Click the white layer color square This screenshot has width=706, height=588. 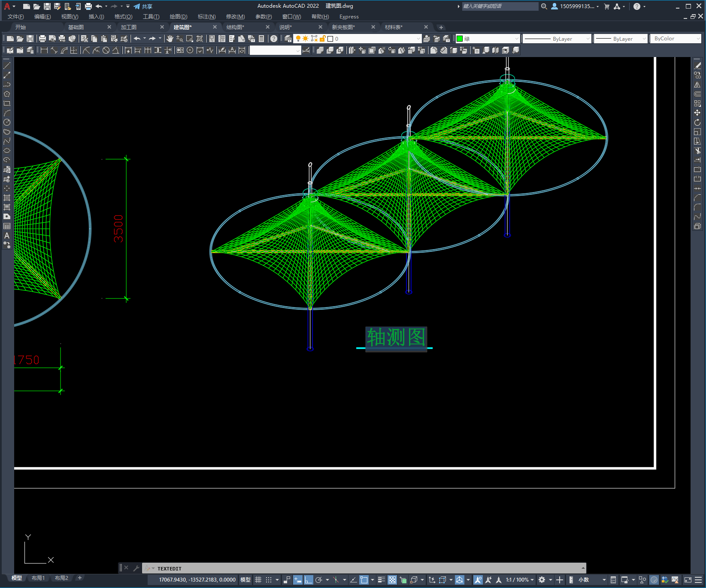[x=330, y=39]
